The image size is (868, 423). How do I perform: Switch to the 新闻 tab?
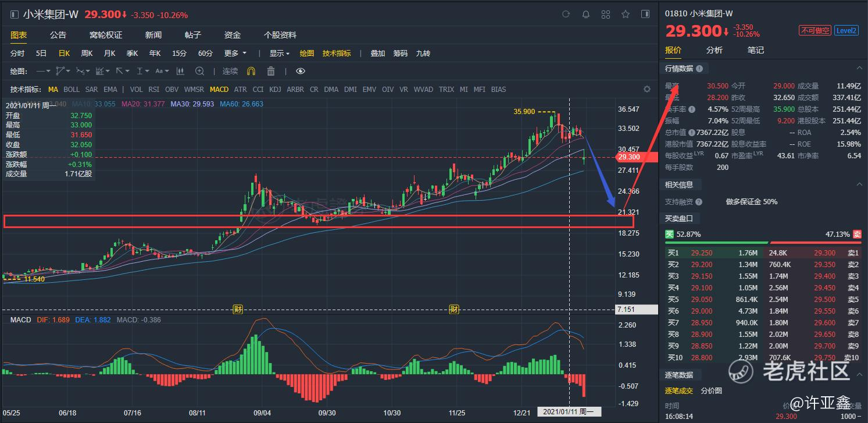pos(153,35)
